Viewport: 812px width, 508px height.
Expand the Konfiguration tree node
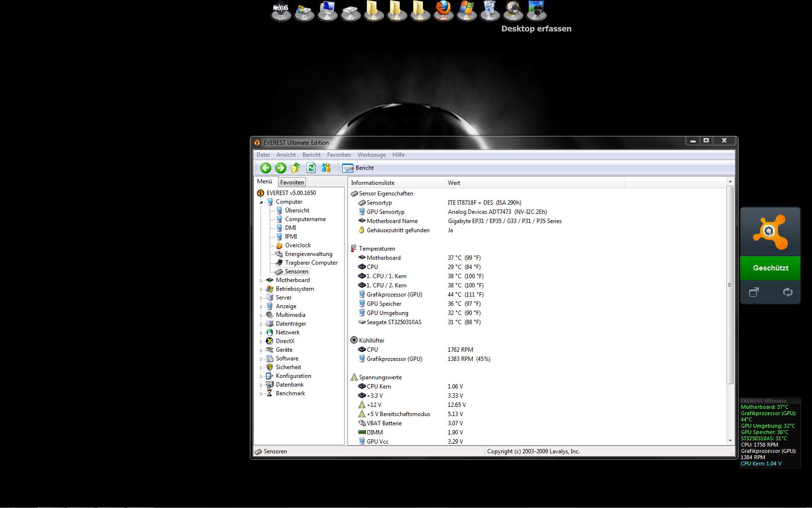coord(261,376)
